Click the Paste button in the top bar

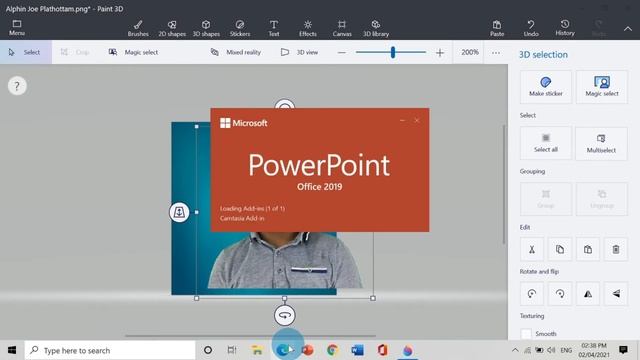point(497,29)
